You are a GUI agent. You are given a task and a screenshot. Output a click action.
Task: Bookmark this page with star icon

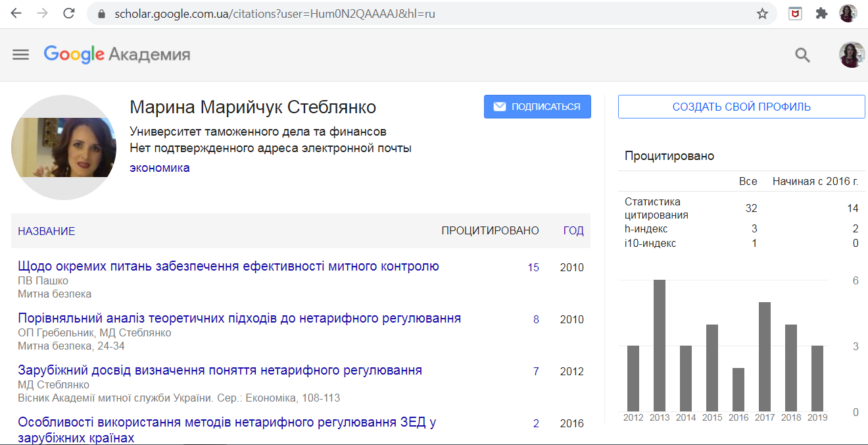(x=762, y=14)
